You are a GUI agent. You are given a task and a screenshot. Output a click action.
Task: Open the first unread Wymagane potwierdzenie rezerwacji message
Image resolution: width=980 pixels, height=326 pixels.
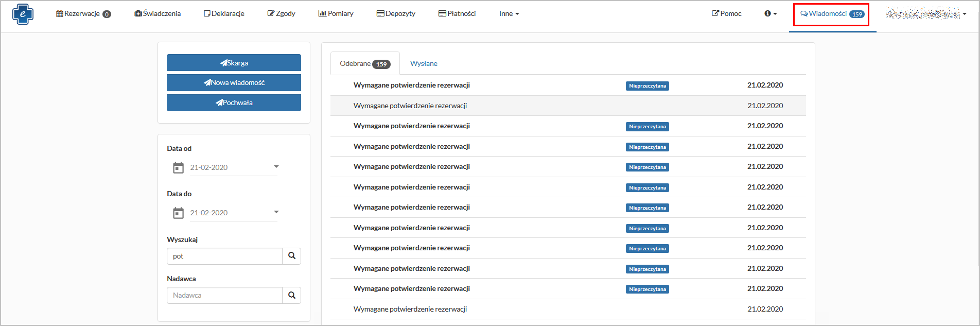(411, 85)
